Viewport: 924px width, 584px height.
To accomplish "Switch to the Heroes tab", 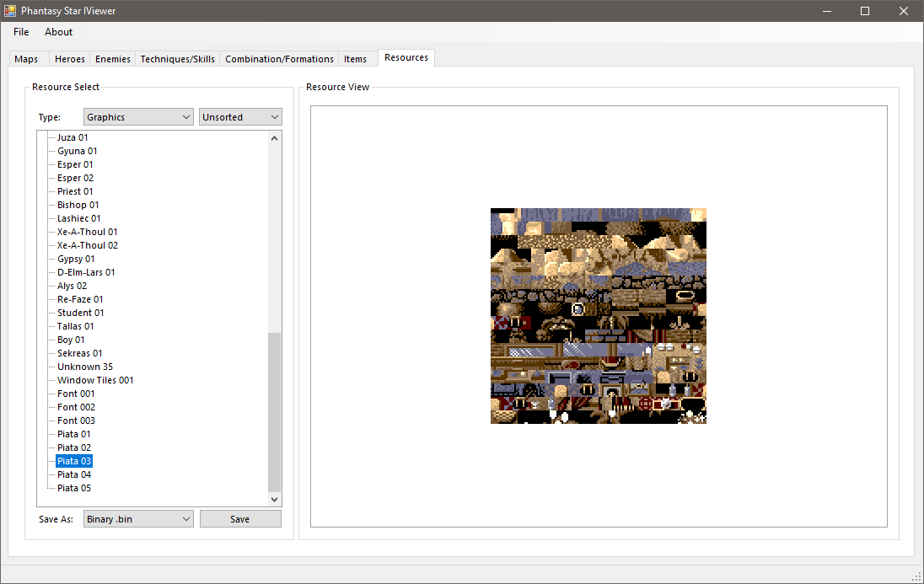I will 69,59.
